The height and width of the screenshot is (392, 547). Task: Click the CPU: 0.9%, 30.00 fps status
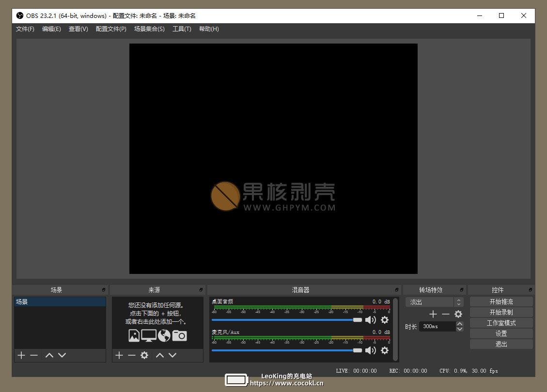click(x=469, y=371)
